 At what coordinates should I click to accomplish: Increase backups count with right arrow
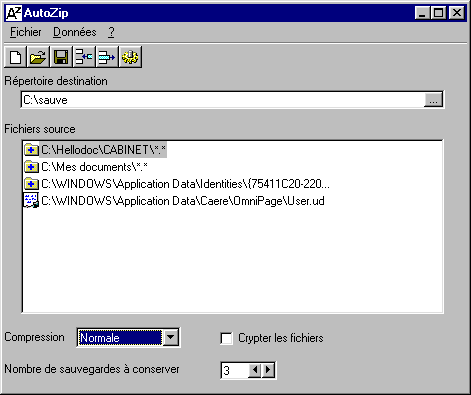pyautogui.click(x=268, y=370)
